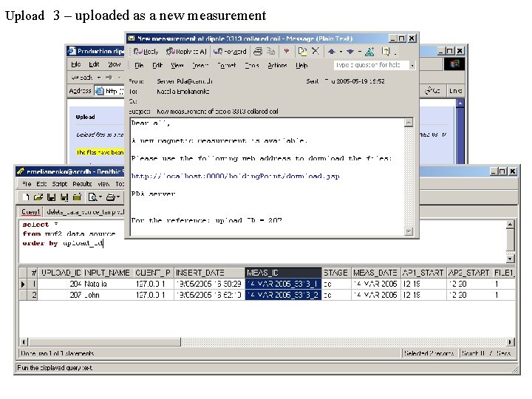Go to previous item with blue up arrow

pos(332,52)
